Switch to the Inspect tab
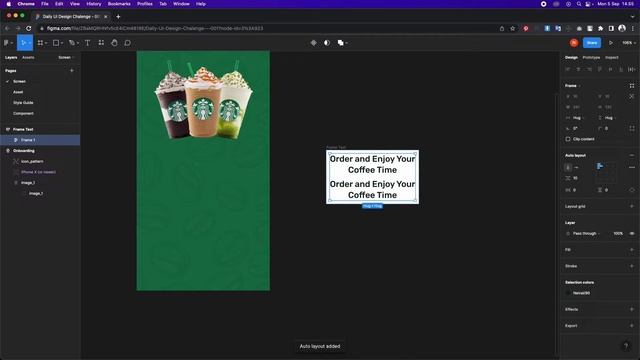The width and height of the screenshot is (640, 360). click(x=611, y=58)
